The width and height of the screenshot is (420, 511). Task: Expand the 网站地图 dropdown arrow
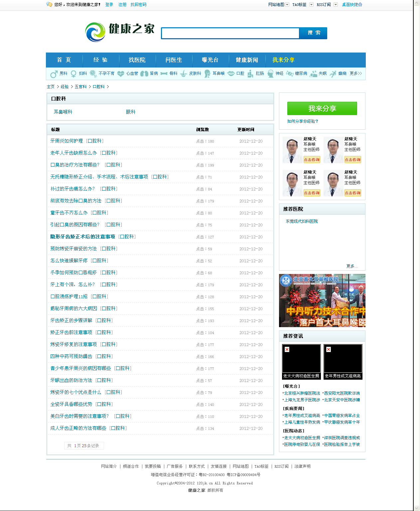[287, 5]
